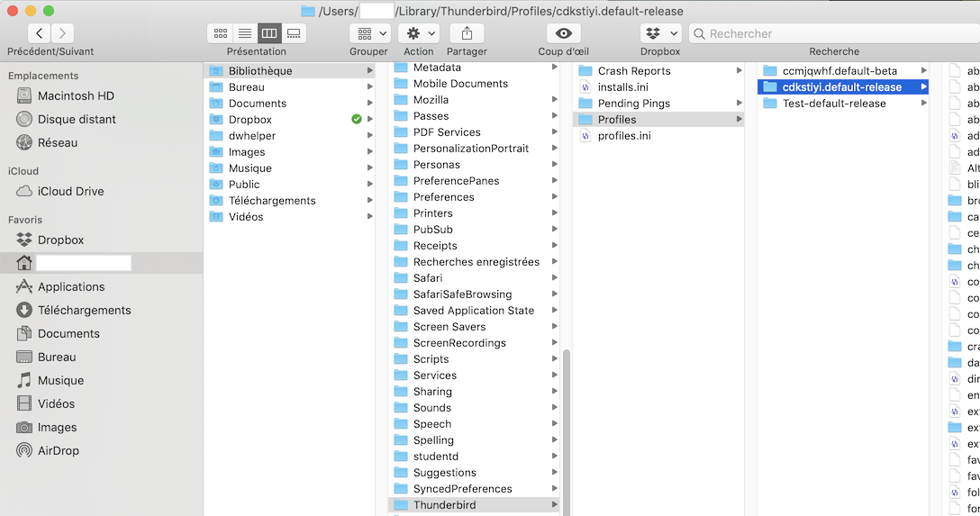Select Crash Reports folder
The image size is (980, 516).
coord(658,70)
